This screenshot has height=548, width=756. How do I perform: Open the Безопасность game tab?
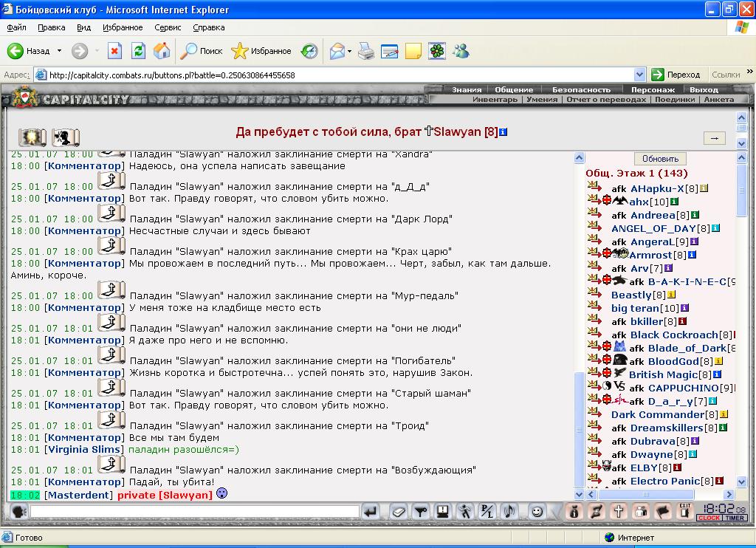[x=581, y=89]
